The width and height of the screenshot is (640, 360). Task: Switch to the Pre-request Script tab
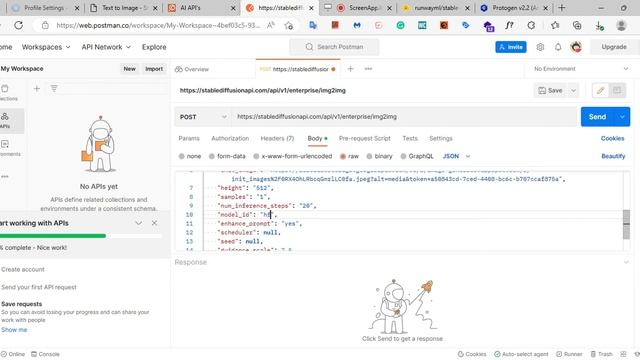point(364,138)
